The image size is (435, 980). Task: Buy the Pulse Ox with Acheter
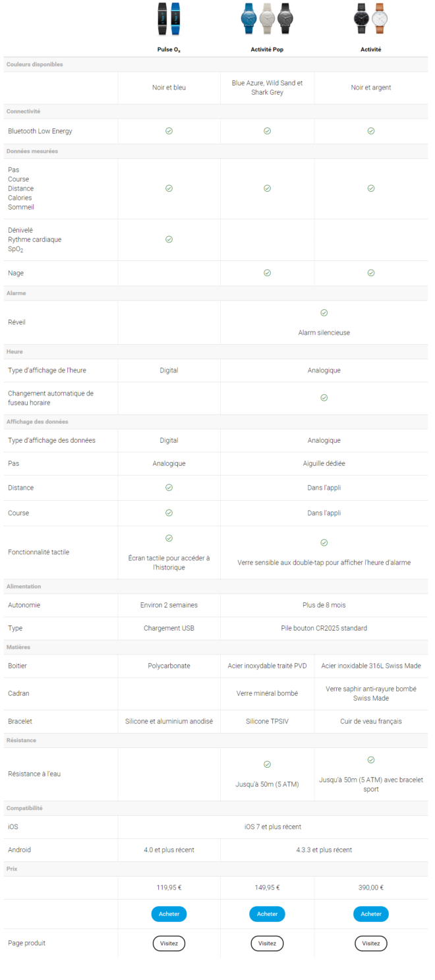point(169,913)
